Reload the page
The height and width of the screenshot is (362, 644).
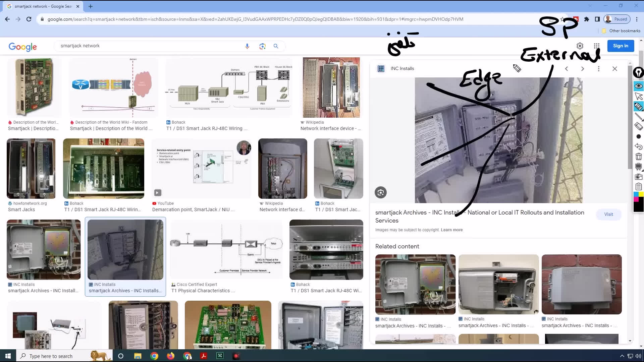(29, 19)
